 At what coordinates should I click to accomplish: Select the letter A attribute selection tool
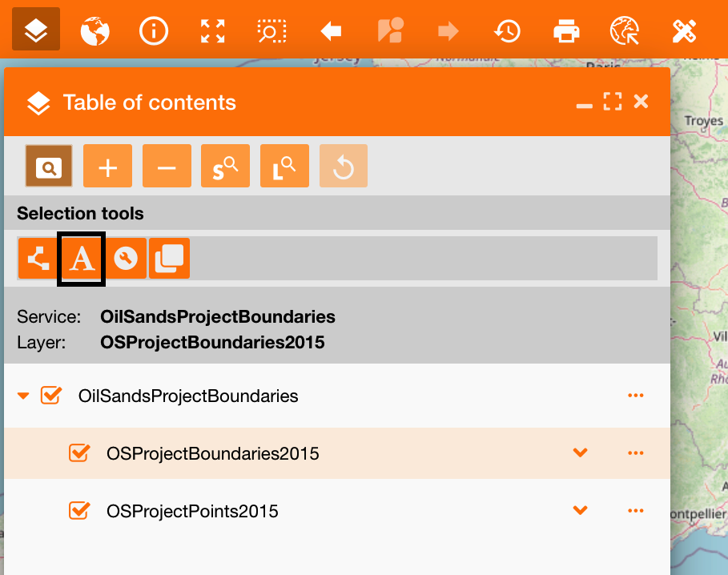click(x=82, y=259)
